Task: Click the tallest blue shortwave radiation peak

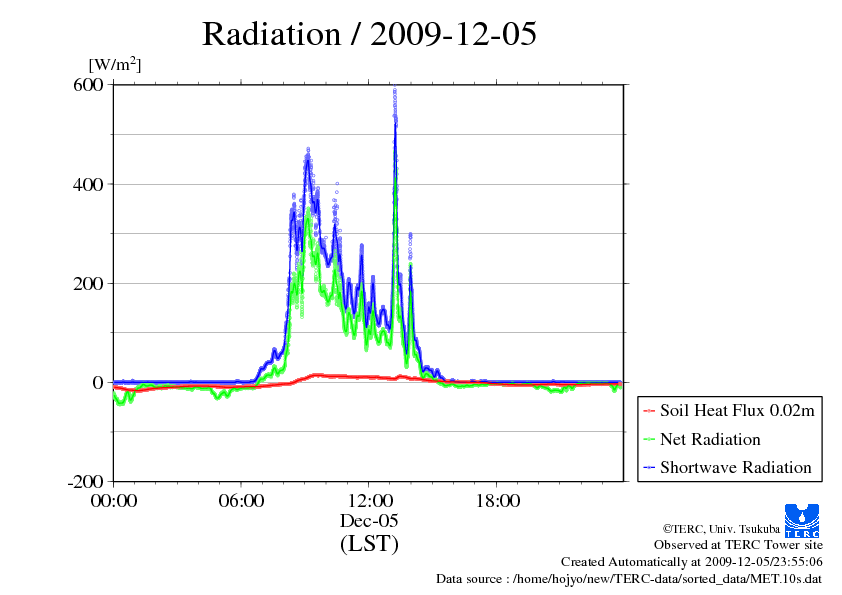Action: point(395,126)
